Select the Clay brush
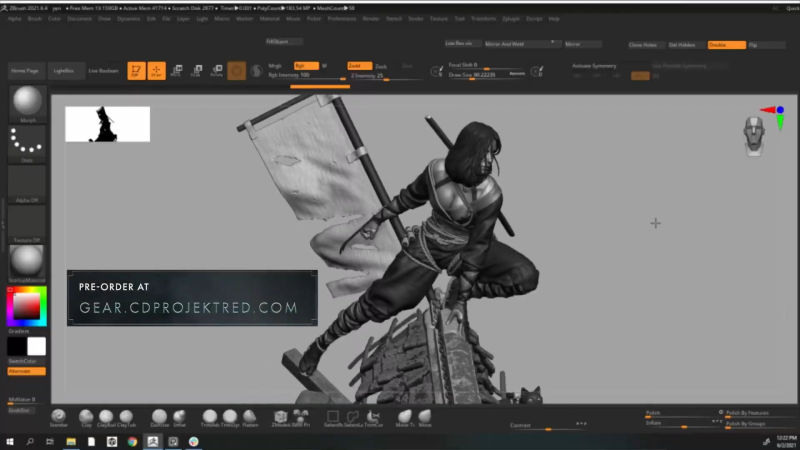Viewport: 800px width, 450px height. pos(86,417)
